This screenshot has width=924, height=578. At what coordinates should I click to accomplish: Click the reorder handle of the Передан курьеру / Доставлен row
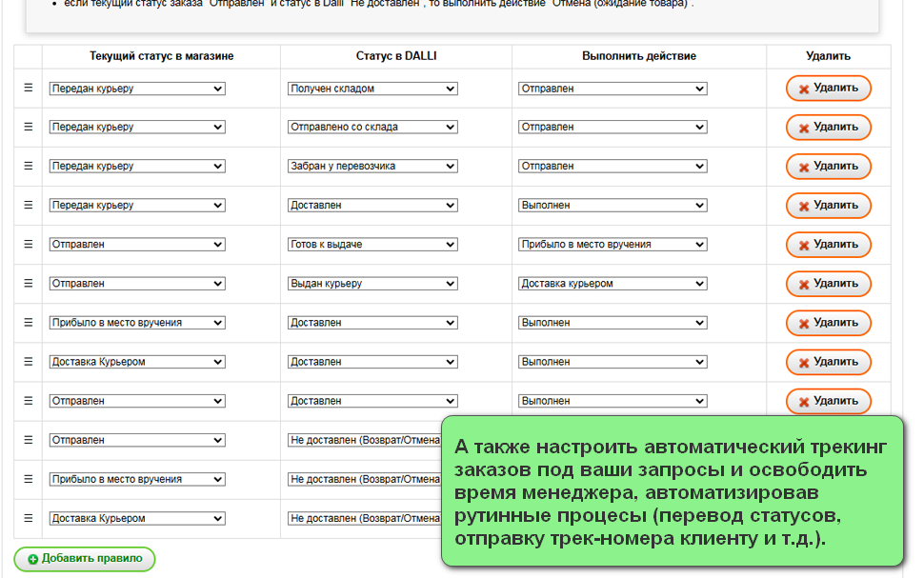point(29,205)
